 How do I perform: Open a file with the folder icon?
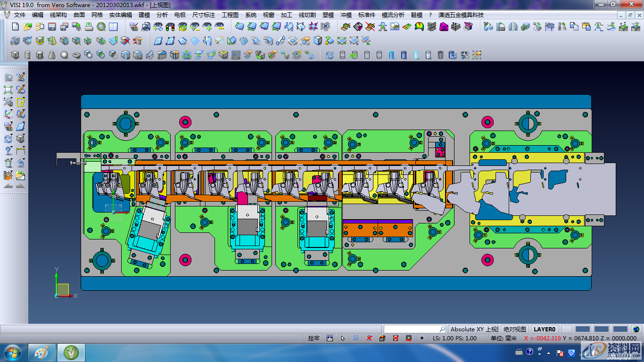pos(28,26)
